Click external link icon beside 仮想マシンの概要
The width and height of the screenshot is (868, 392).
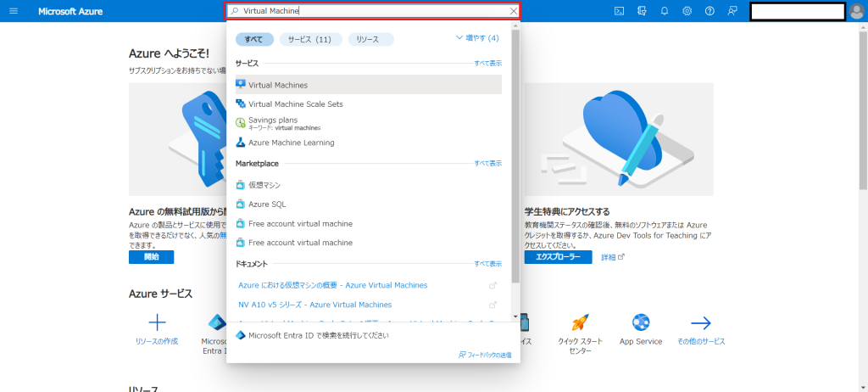[x=492, y=286]
